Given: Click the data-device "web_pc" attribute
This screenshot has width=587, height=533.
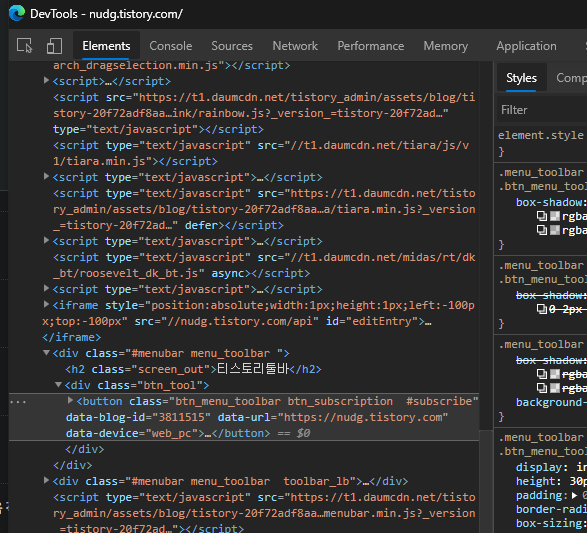Looking at the screenshot, I should point(132,433).
